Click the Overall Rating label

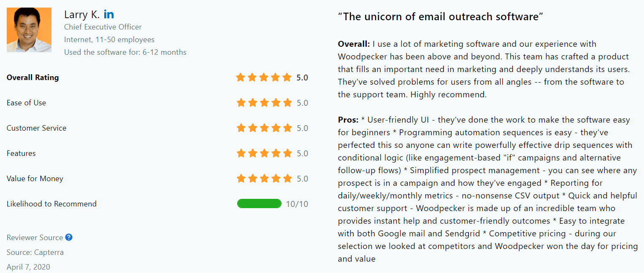tap(32, 78)
